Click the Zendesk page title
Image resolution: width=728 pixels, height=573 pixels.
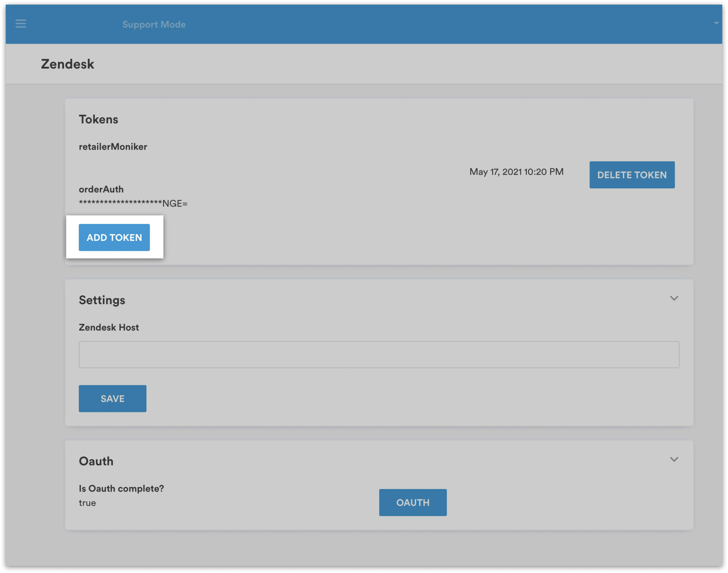pyautogui.click(x=67, y=64)
